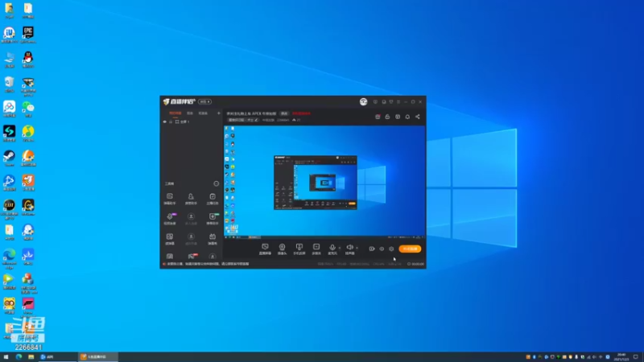Open the toolbox tool with red badge

(191, 256)
